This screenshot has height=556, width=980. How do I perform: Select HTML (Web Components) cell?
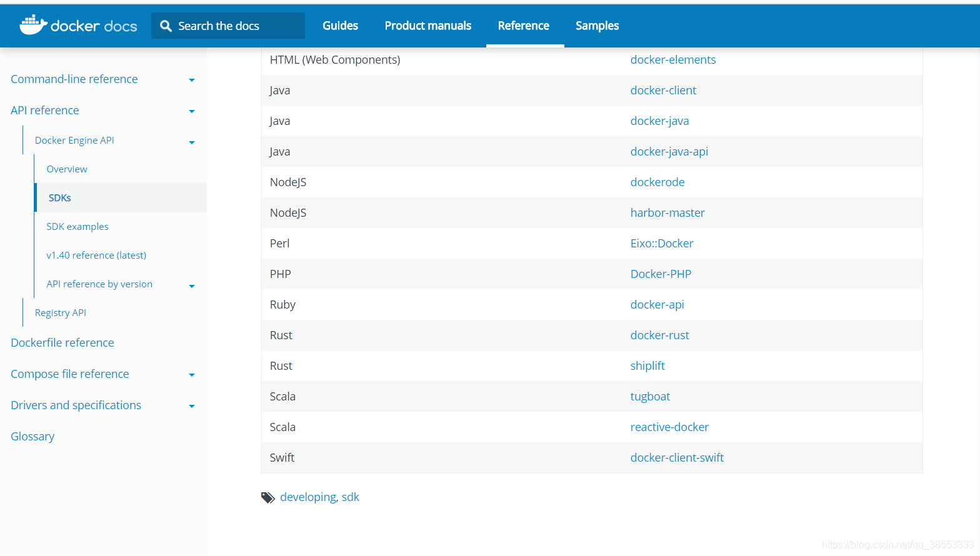click(335, 60)
